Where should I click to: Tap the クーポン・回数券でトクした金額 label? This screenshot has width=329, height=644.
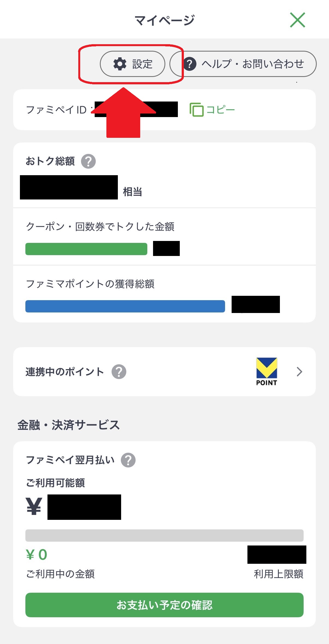pyautogui.click(x=100, y=226)
